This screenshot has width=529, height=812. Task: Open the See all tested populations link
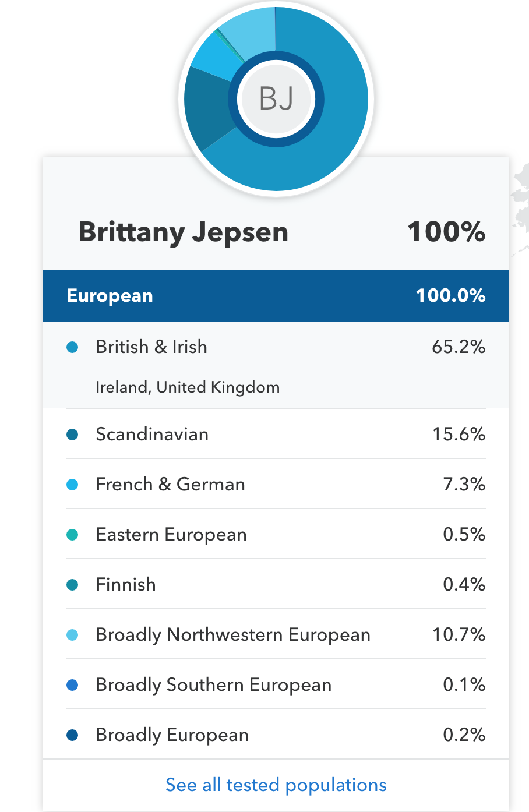pos(276,785)
